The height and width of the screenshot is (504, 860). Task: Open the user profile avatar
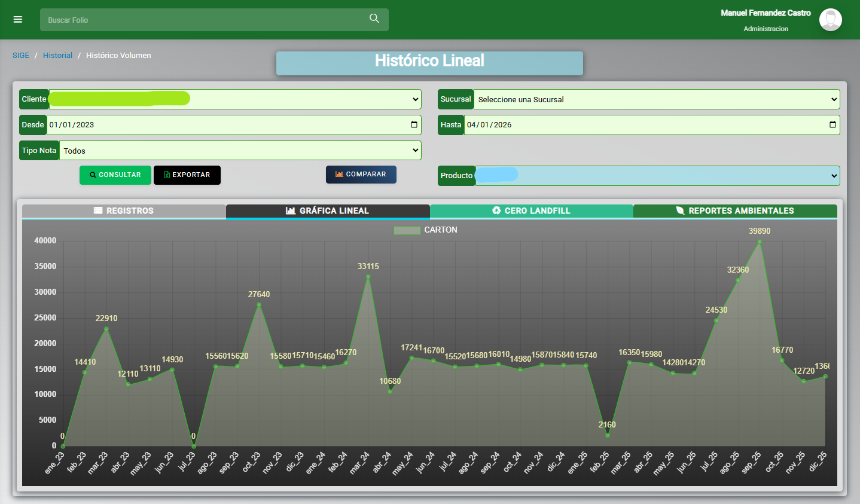click(x=830, y=20)
